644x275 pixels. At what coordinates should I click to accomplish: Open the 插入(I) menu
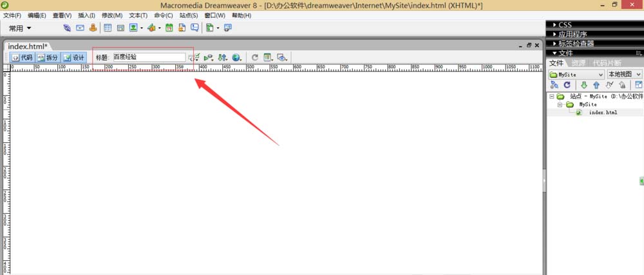pyautogui.click(x=87, y=15)
